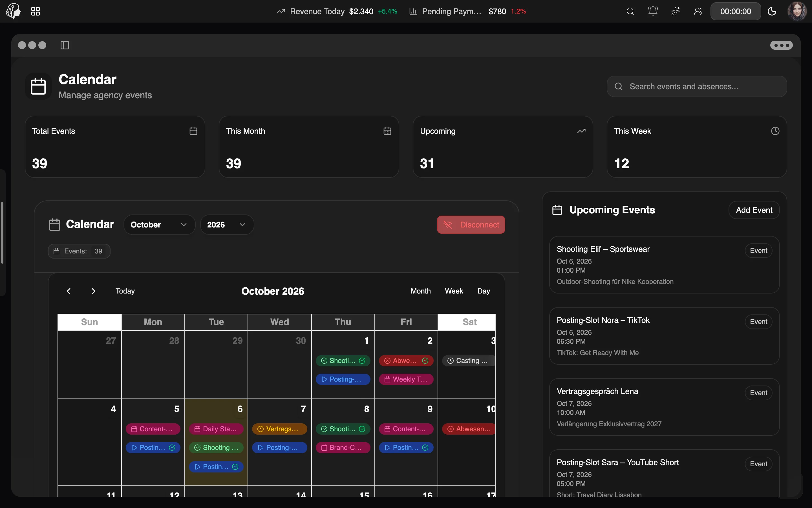Open the Daily Sta… event on October 6
Image resolution: width=812 pixels, height=508 pixels.
click(216, 429)
